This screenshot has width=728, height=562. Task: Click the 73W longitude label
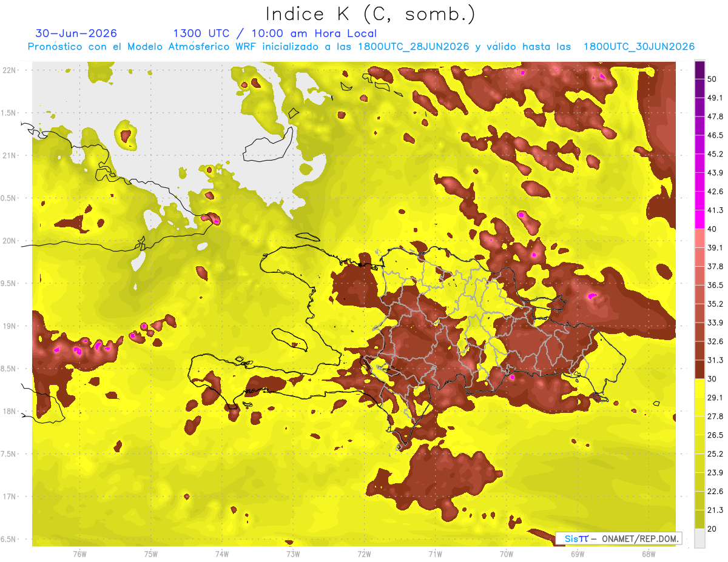click(x=293, y=554)
